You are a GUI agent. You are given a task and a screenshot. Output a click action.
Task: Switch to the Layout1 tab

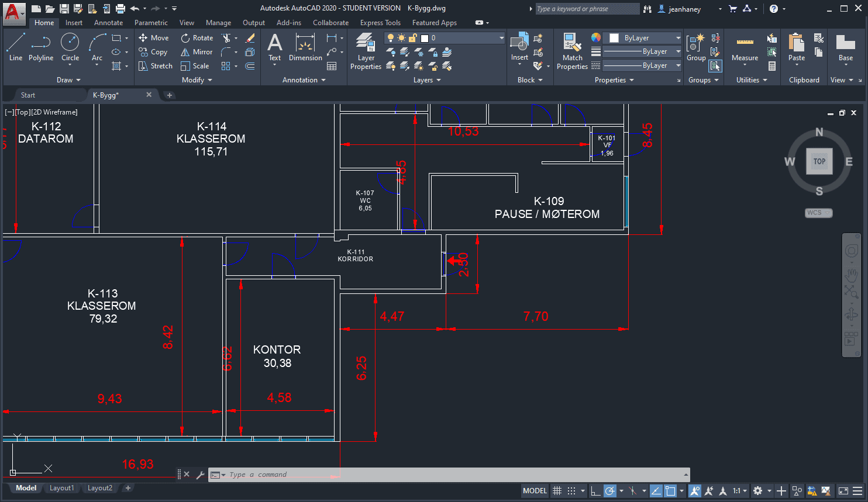tap(61, 488)
